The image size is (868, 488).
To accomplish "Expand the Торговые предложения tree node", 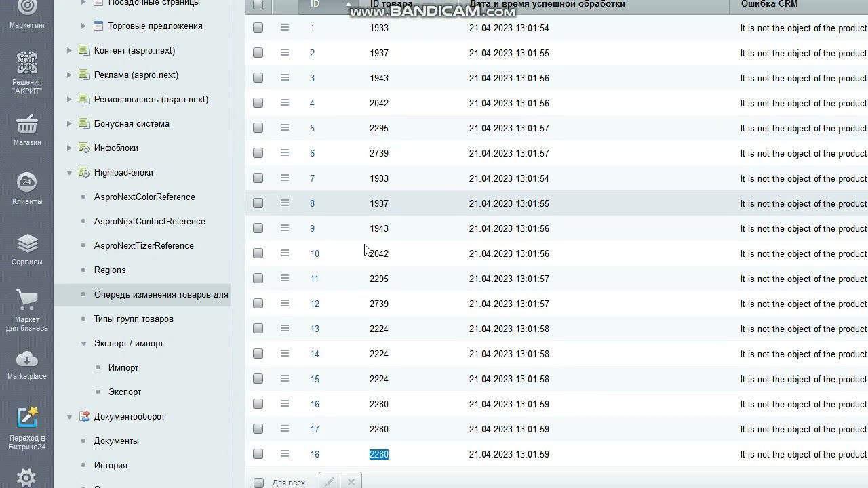I will click(83, 26).
